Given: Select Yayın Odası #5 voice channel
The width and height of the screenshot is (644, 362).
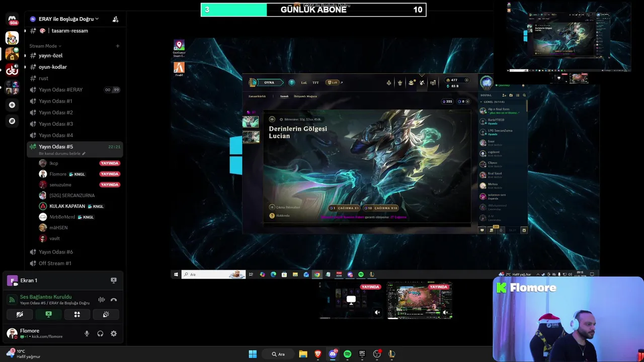Looking at the screenshot, I should click(74, 149).
